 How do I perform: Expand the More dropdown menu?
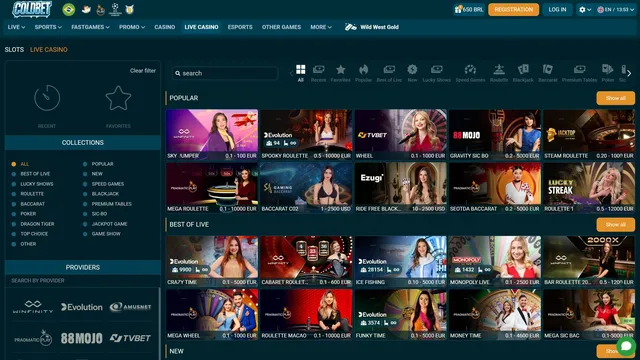tap(321, 27)
